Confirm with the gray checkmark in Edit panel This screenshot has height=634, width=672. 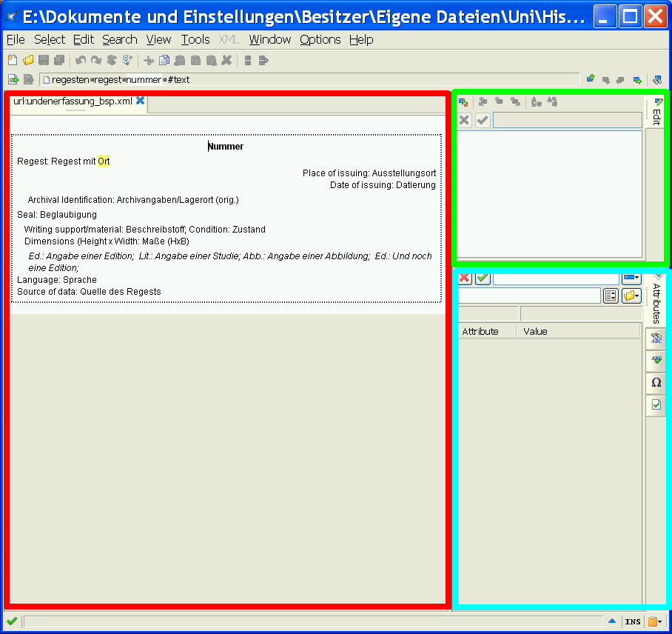483,120
